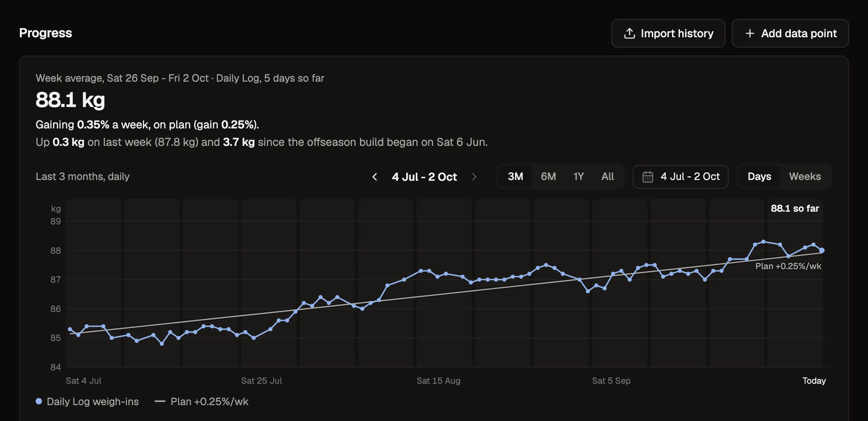
Task: Click the gray line legend swatch
Action: 160,401
